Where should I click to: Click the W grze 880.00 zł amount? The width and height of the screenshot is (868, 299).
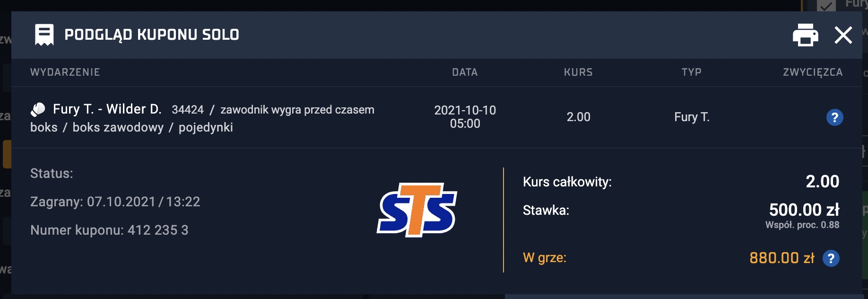(x=782, y=258)
